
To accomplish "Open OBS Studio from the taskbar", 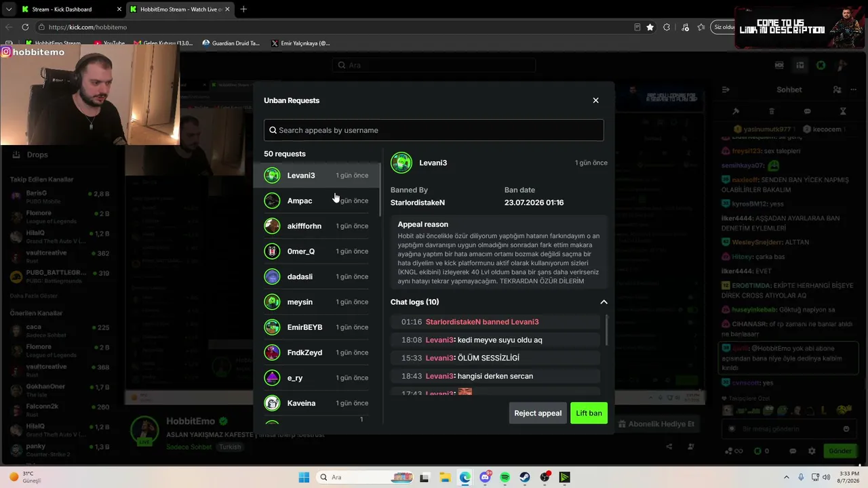I will point(545,477).
